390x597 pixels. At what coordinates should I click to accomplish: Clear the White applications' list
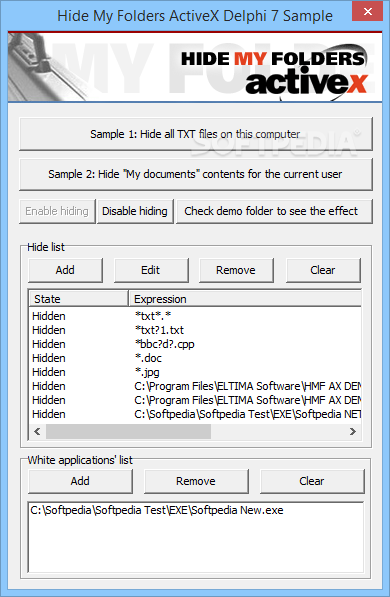pos(312,481)
